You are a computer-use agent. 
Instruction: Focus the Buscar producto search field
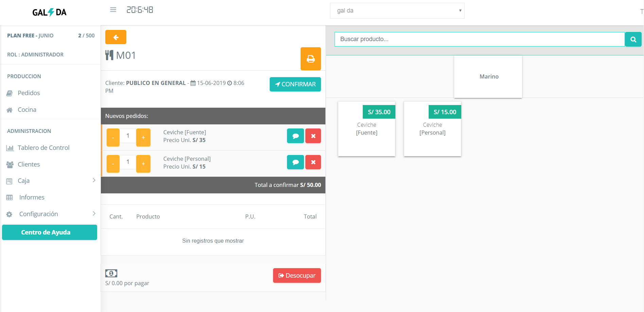pos(480,39)
